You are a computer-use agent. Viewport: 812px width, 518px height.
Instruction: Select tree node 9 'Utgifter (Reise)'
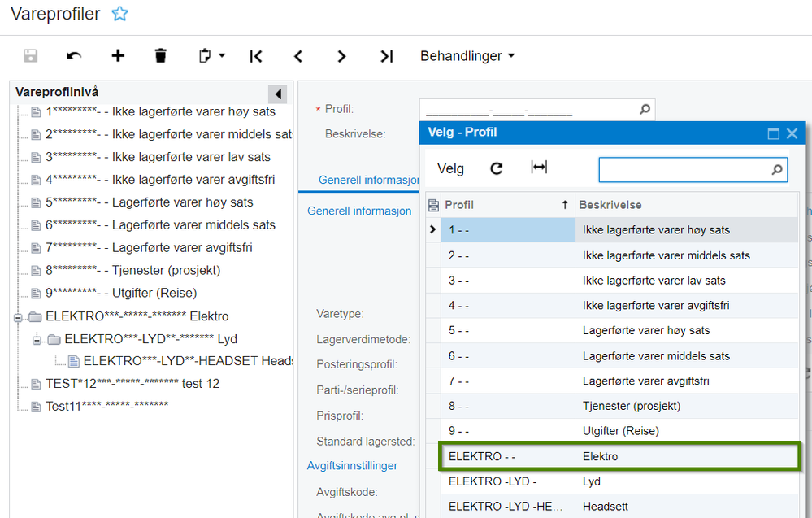tap(121, 294)
